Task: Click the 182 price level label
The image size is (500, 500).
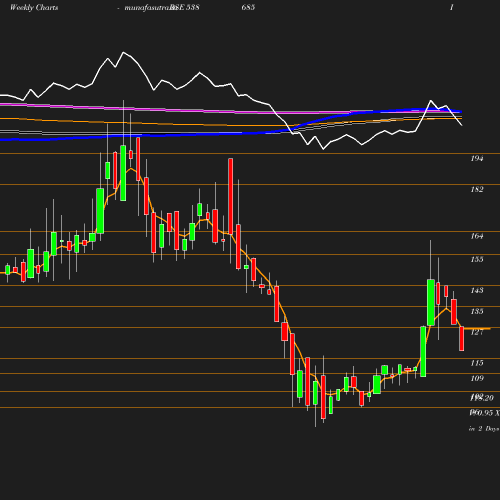Action: (477, 189)
